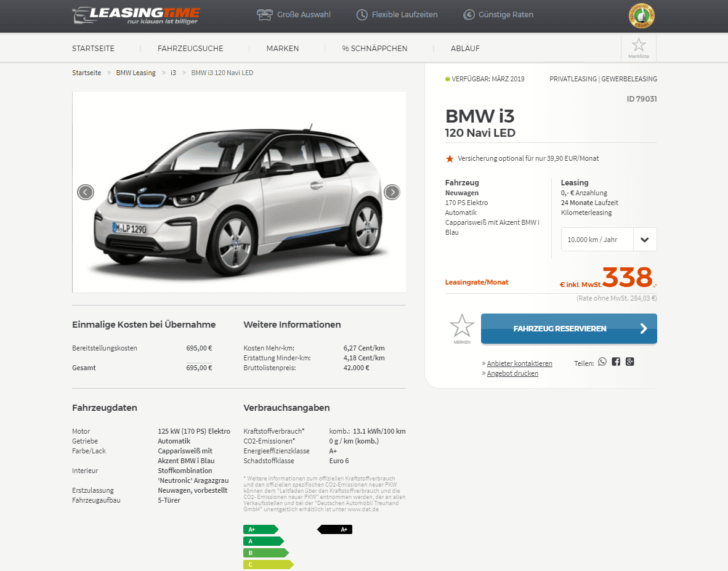
Task: Show previous car image with left arrow
Action: tap(86, 192)
